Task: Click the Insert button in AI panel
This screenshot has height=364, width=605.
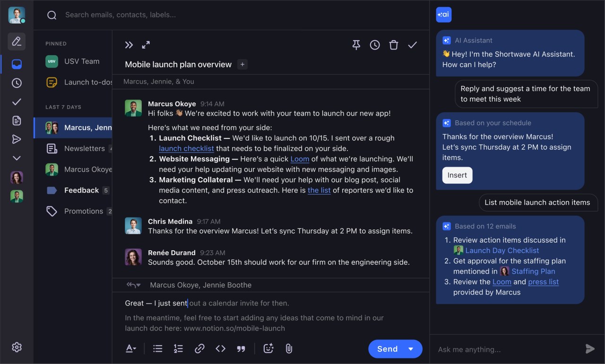Action: coord(457,175)
